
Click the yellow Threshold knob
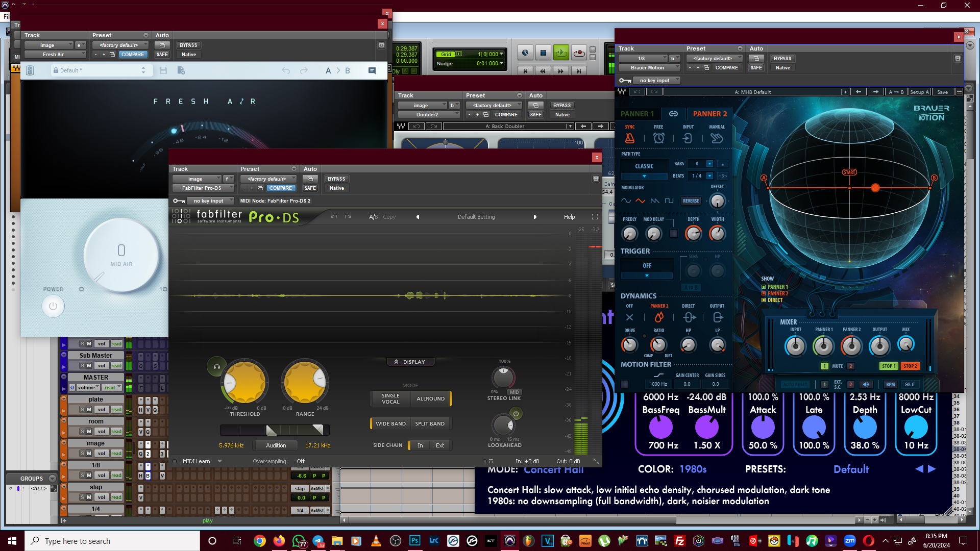click(x=244, y=382)
